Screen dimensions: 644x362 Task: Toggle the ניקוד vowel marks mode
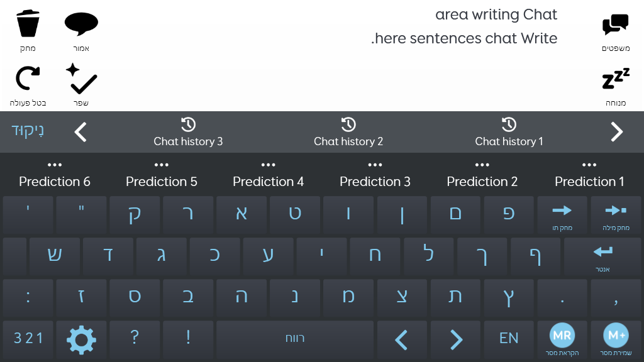28,131
